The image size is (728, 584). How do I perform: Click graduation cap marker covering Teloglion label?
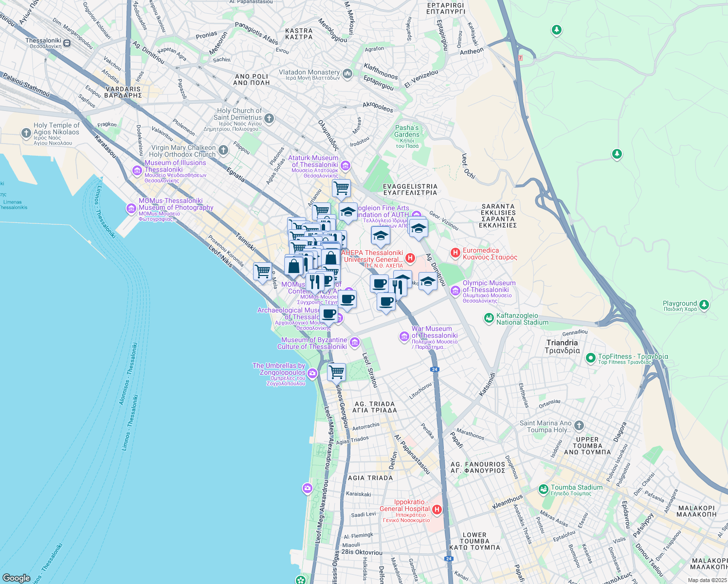pos(348,212)
